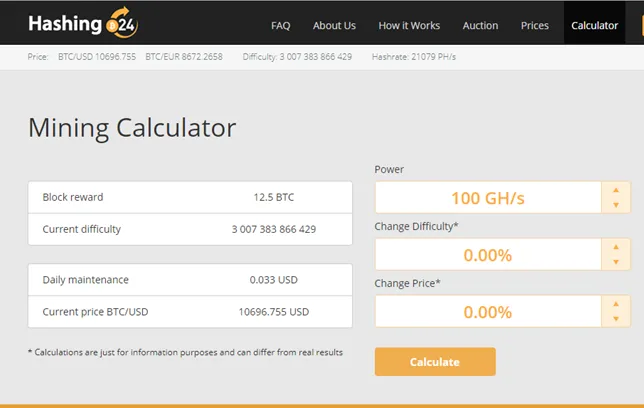Open How it Works from navigation
The image size is (644, 408).
(x=409, y=25)
